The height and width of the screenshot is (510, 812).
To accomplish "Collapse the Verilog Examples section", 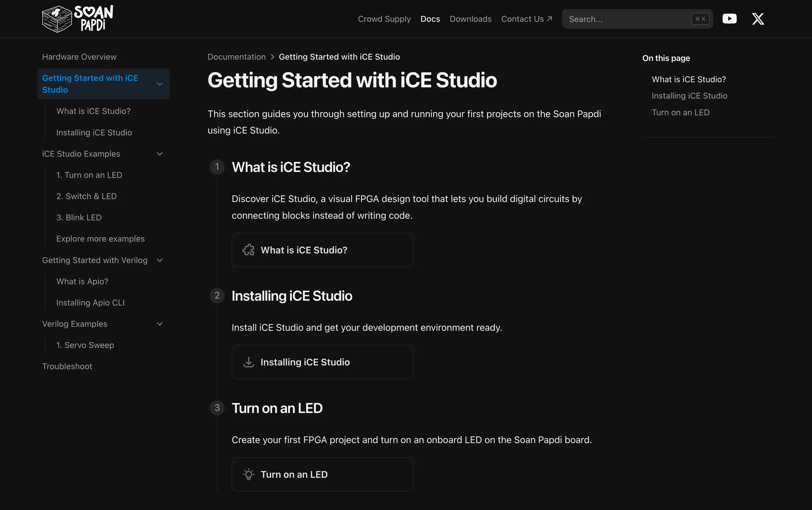I will point(160,324).
